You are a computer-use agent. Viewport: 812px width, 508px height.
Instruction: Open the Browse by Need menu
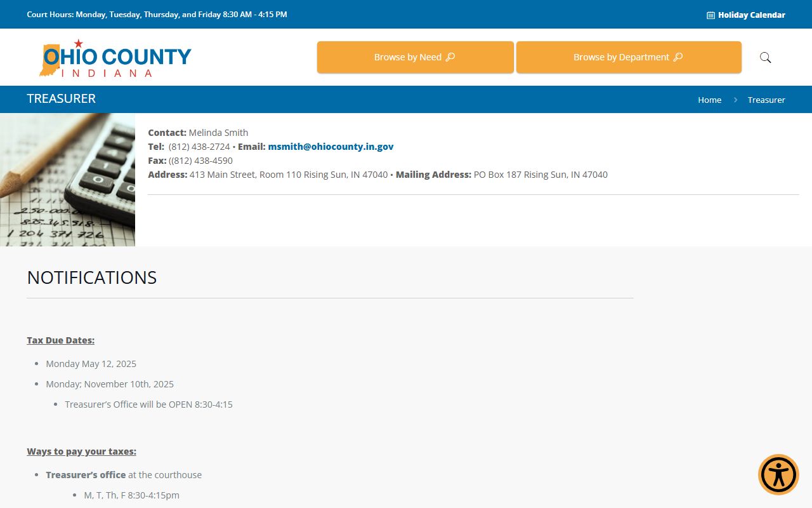tap(416, 57)
